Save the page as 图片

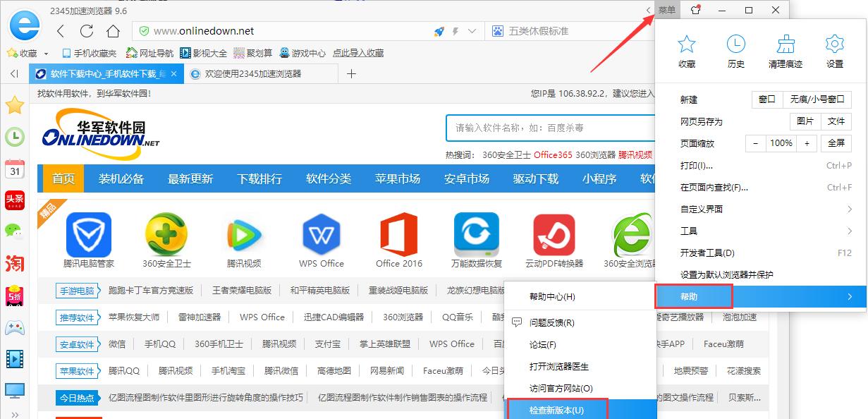coord(805,121)
